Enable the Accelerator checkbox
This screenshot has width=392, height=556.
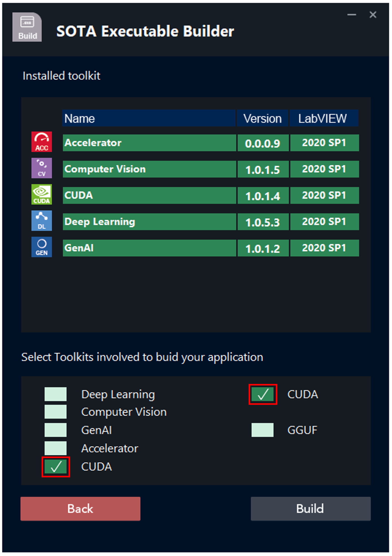coord(56,448)
